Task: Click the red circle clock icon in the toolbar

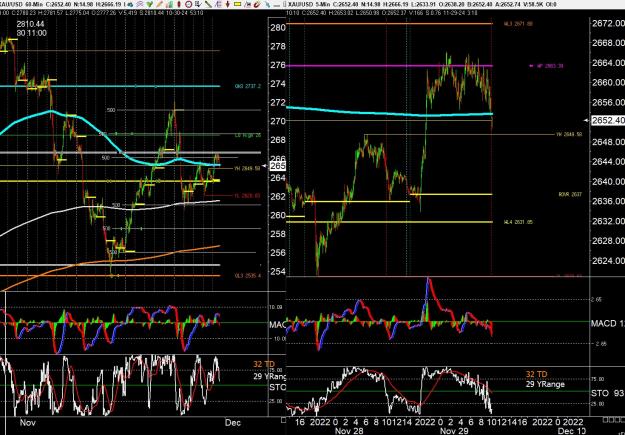Action: pos(189,4)
